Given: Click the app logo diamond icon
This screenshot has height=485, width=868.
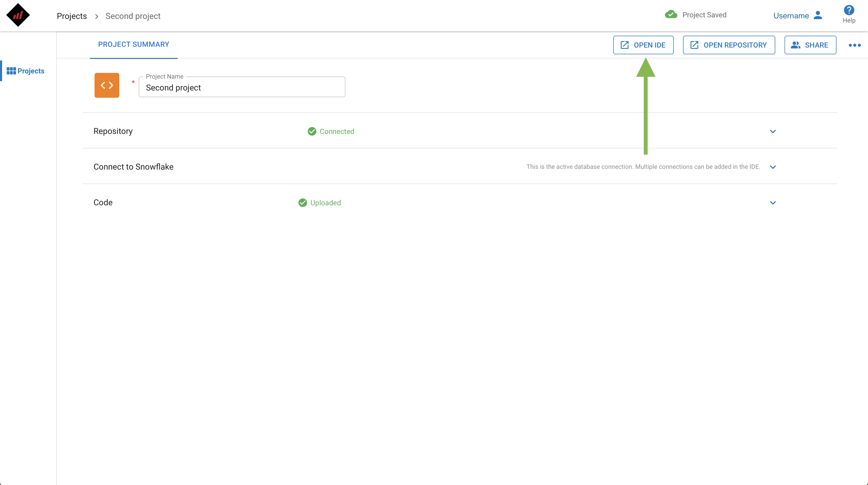Looking at the screenshot, I should coord(18,15).
